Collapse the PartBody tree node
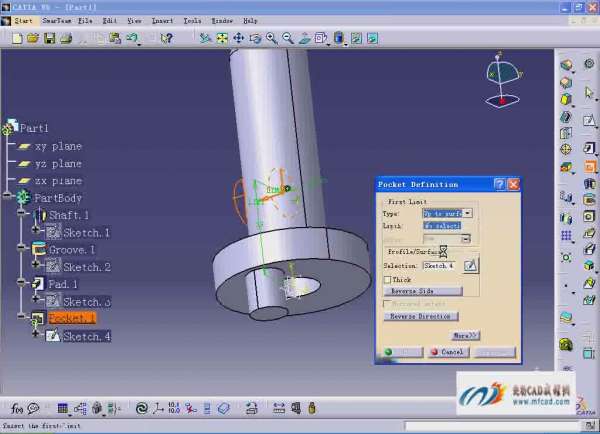Screen dimensions: 600x434 [9, 198]
